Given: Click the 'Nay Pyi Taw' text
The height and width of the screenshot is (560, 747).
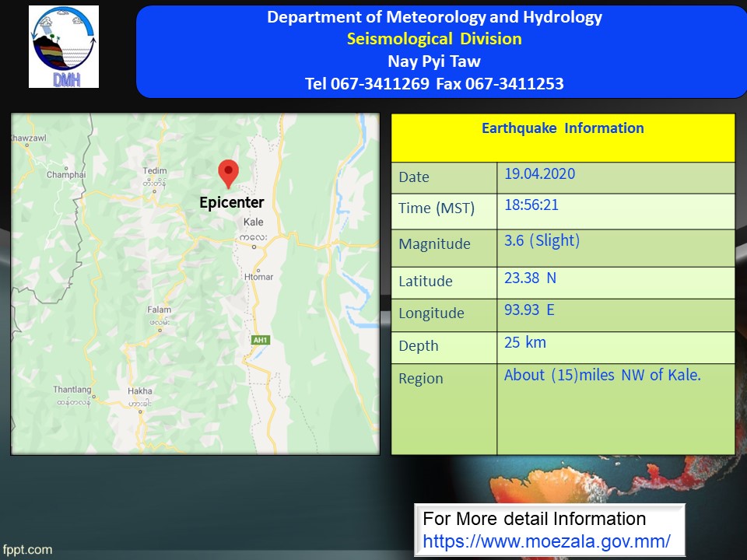Looking at the screenshot, I should coord(434,61).
